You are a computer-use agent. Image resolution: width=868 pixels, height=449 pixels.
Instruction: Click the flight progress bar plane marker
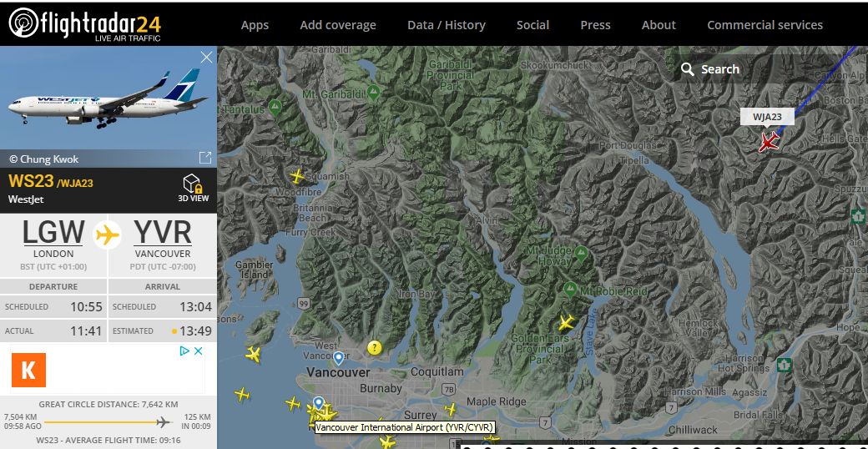[x=164, y=422]
